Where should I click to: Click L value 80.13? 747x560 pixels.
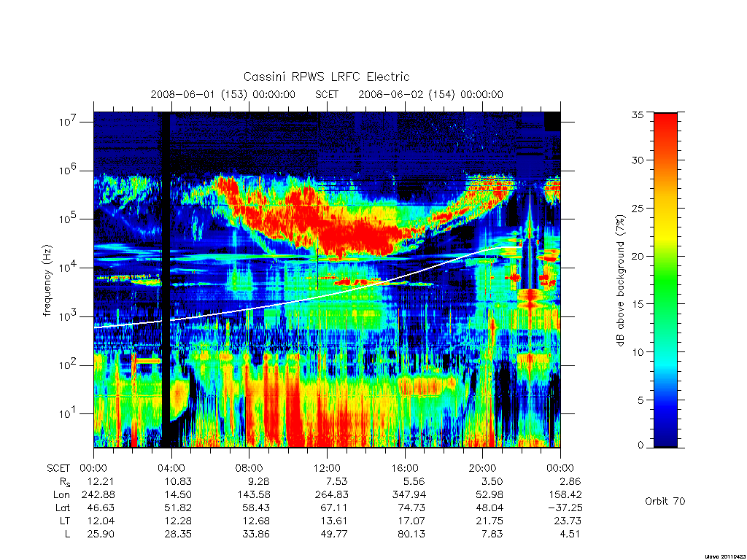411,534
